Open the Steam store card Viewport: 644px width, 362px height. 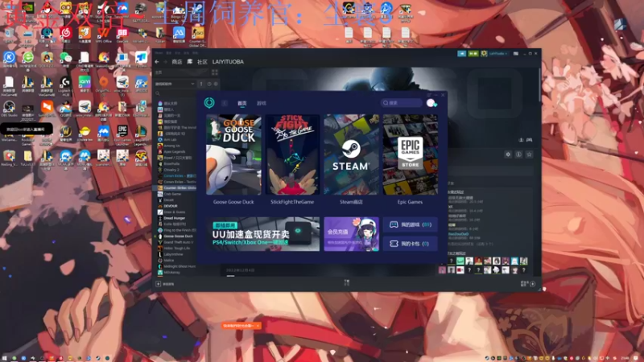pos(351,154)
